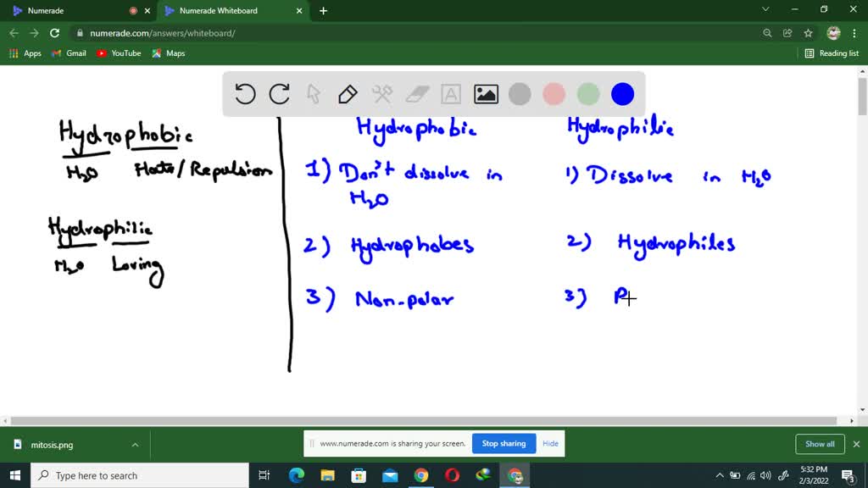
Task: Select the scissors cutting tool
Action: [x=382, y=94]
